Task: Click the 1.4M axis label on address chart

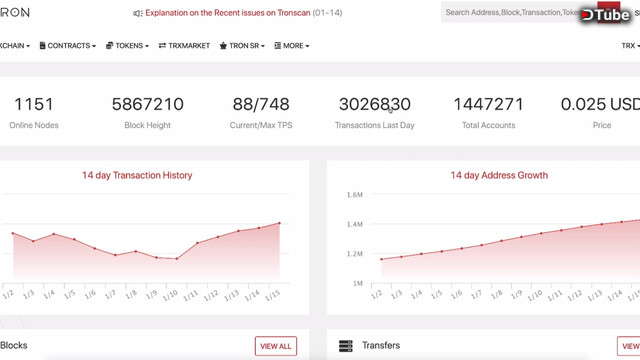Action: point(354,224)
